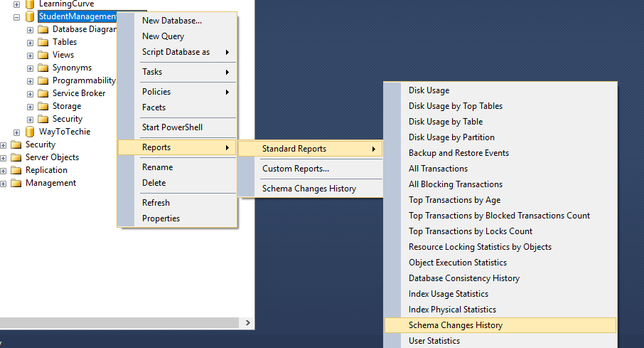Click the Storage folder icon

coord(43,106)
